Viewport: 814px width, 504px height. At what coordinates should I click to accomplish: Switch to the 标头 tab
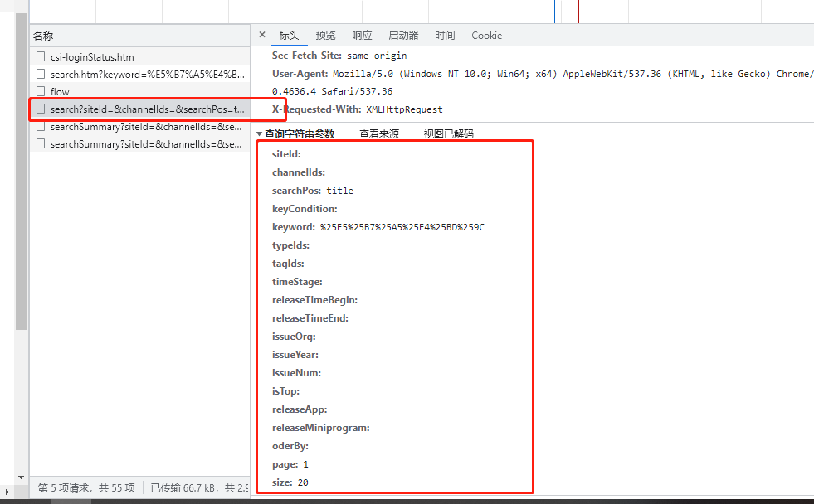click(x=289, y=36)
